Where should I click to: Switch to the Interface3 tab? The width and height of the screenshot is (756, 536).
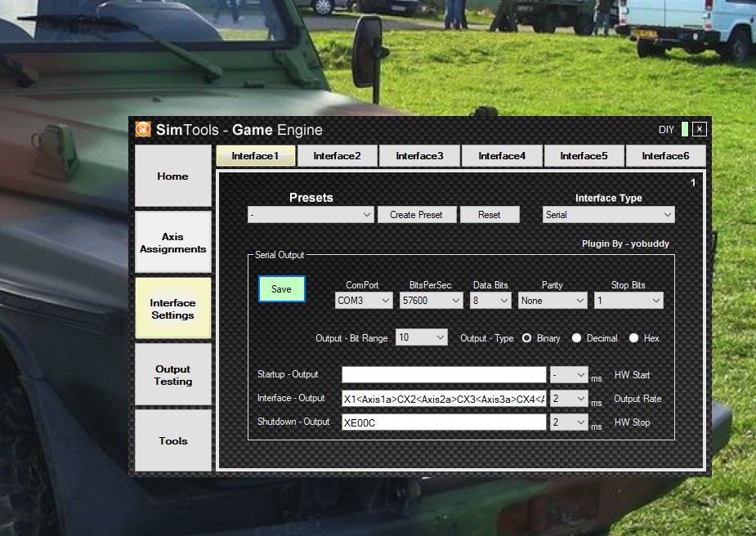pos(419,156)
